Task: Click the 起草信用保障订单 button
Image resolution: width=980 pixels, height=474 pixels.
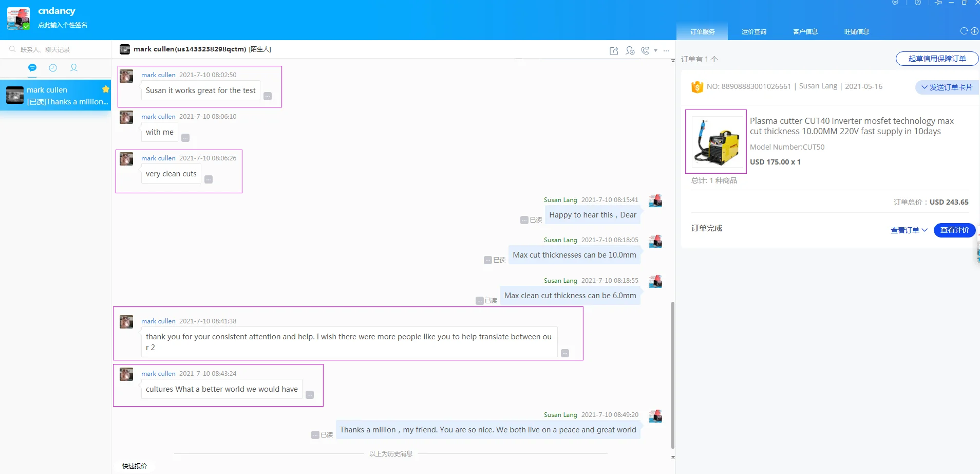Action: (x=937, y=59)
